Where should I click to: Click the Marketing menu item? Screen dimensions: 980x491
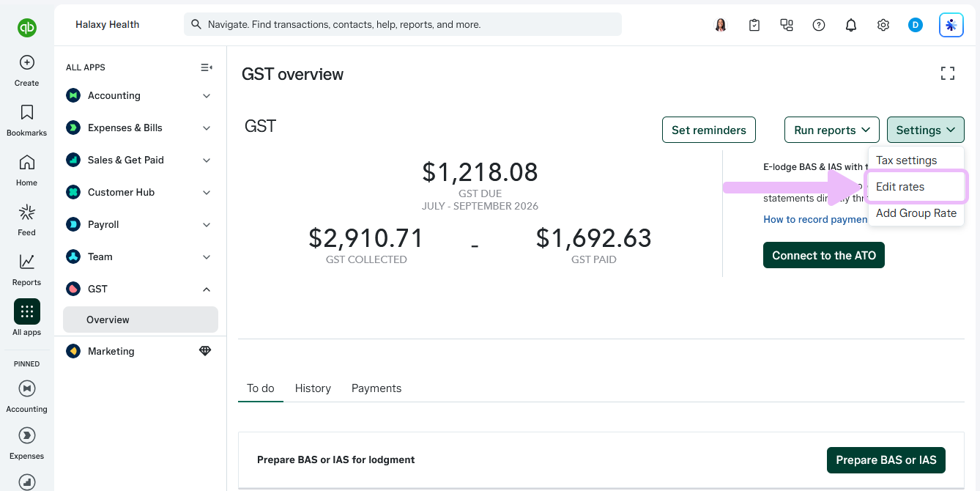[139, 351]
